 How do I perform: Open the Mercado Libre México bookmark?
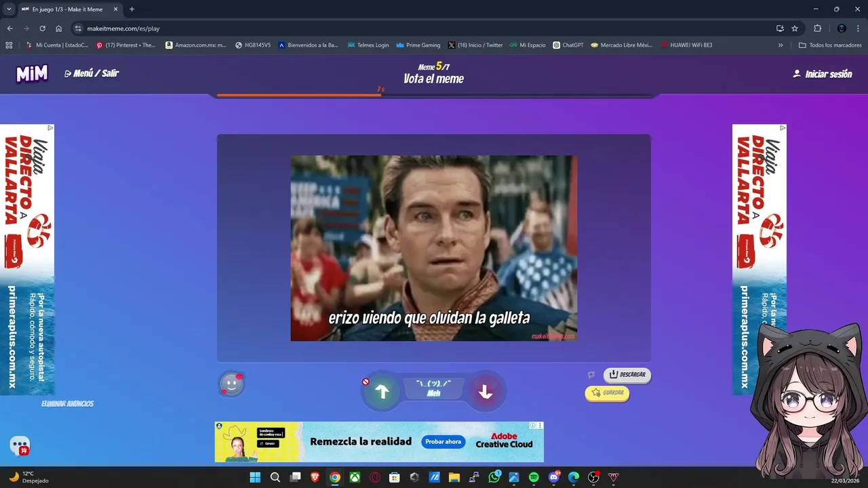[x=621, y=45]
